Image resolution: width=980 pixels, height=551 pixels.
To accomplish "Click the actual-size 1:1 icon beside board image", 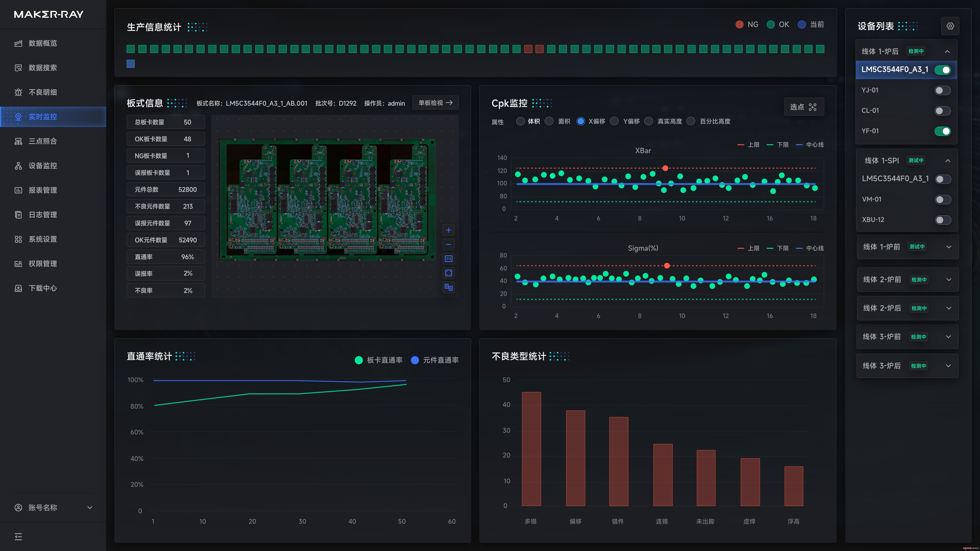I will [449, 259].
